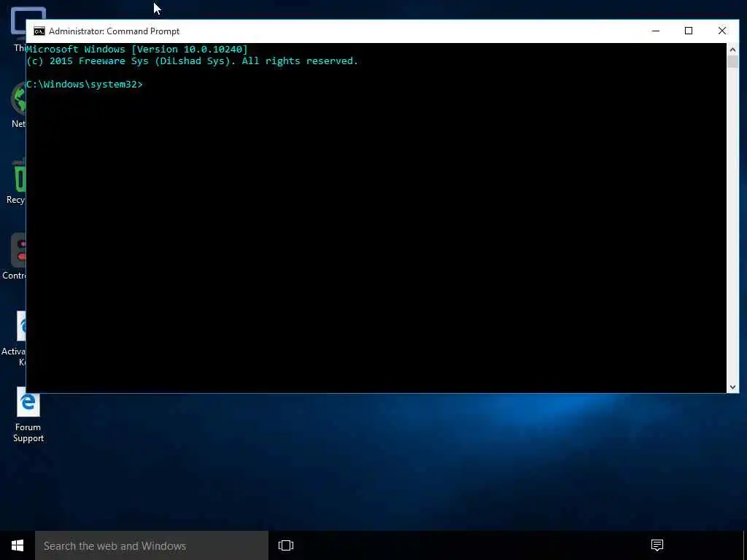Minimize the Command Prompt window

[x=656, y=31]
